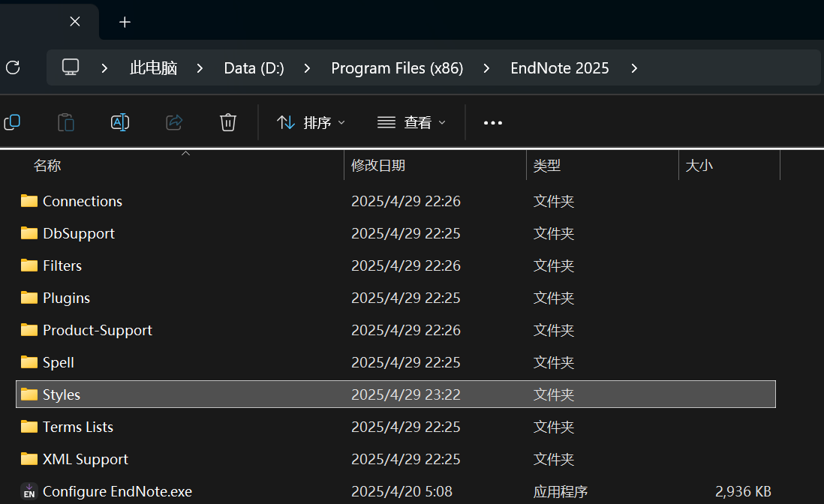Open the 查看 view dropdown
This screenshot has height=504, width=824.
coord(411,123)
